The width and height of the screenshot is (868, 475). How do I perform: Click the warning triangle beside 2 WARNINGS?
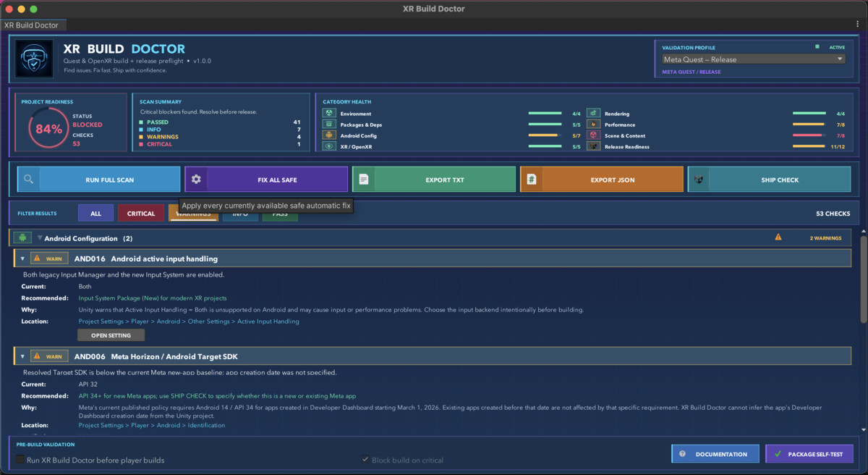(778, 237)
